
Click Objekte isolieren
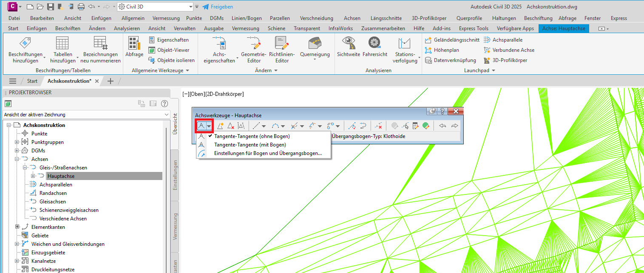171,60
